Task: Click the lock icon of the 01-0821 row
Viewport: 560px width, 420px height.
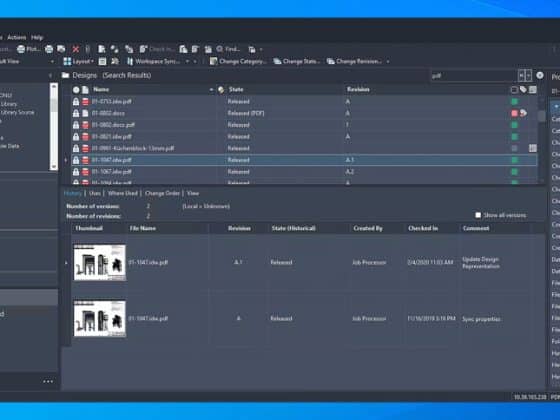Action: pos(76,137)
